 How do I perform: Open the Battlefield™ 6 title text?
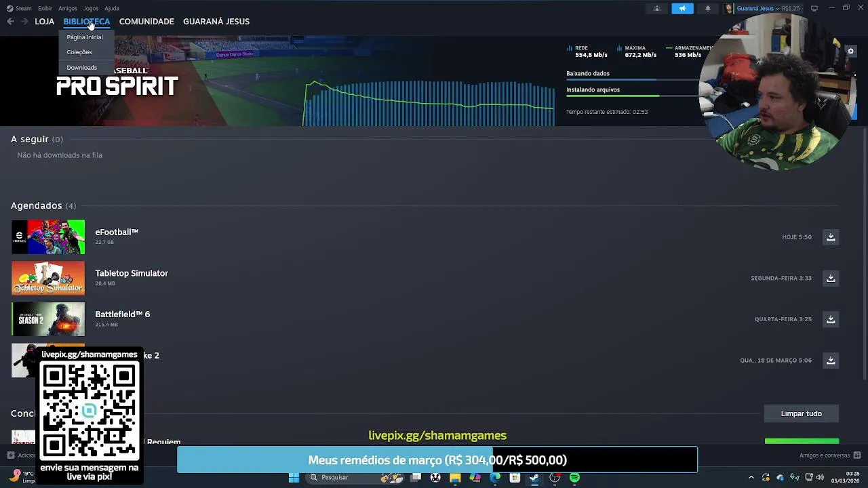[x=123, y=314]
